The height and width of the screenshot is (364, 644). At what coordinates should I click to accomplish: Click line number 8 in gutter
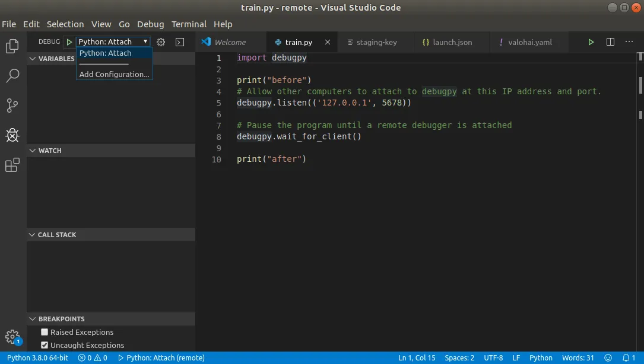218,137
